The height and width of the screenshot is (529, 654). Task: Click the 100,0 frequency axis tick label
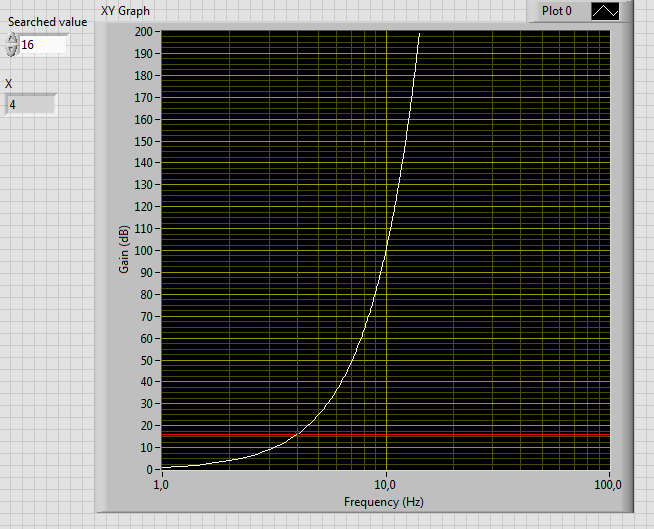click(608, 485)
